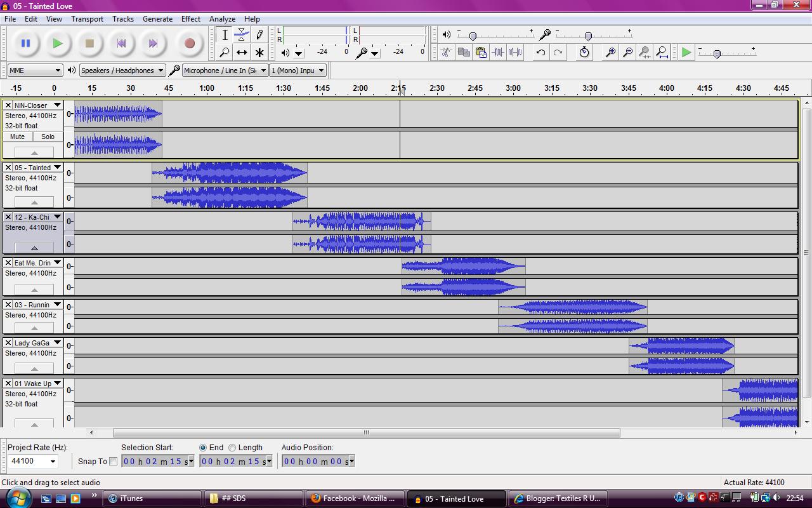Skip to start of the project

(121, 43)
